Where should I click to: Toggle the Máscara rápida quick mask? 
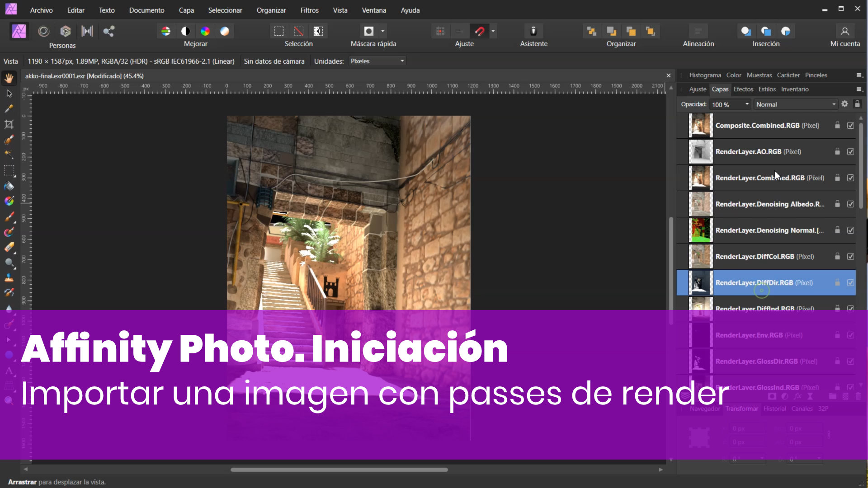click(x=369, y=31)
